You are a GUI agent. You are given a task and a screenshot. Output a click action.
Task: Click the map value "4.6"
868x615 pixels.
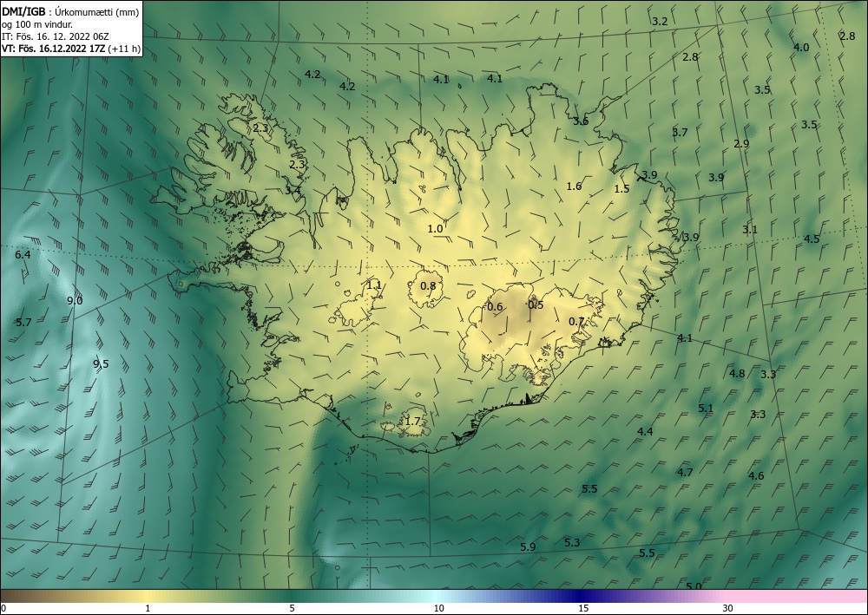tap(756, 475)
